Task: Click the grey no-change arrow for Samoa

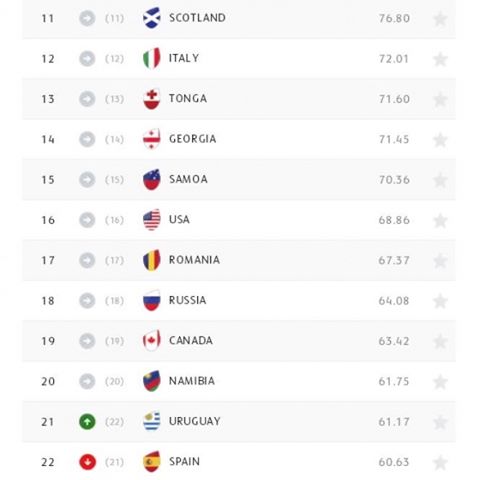Action: [x=87, y=180]
